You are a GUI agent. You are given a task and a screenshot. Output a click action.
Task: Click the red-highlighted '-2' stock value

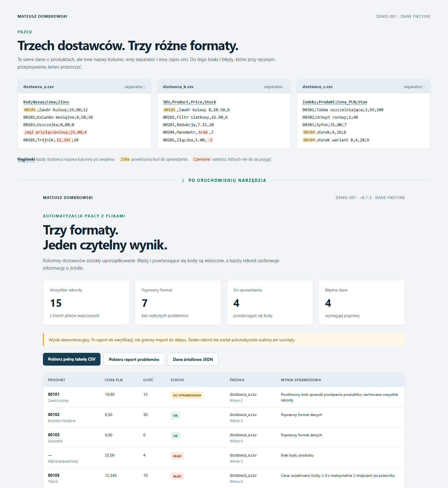click(x=210, y=140)
